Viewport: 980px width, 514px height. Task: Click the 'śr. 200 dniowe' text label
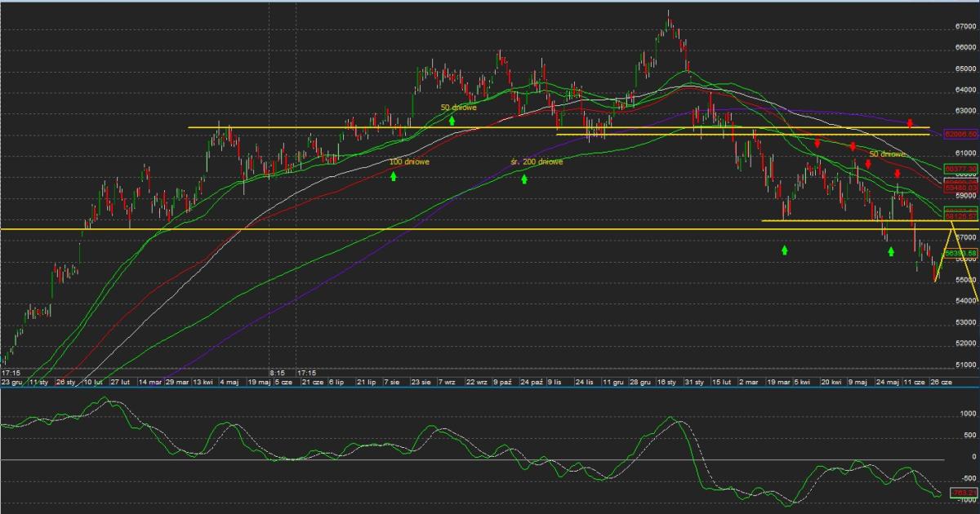(537, 162)
